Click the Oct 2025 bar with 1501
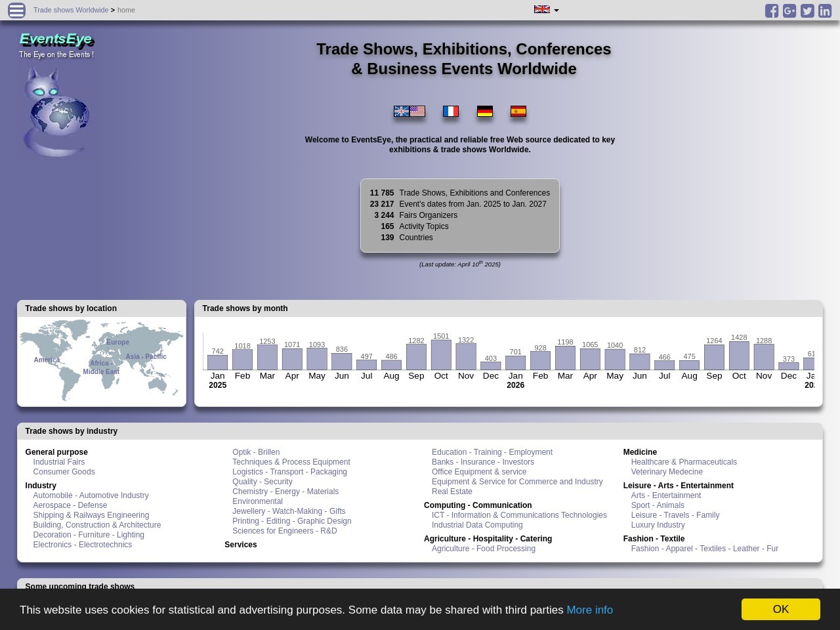Viewport: 840px width, 630px height. pyautogui.click(x=441, y=355)
